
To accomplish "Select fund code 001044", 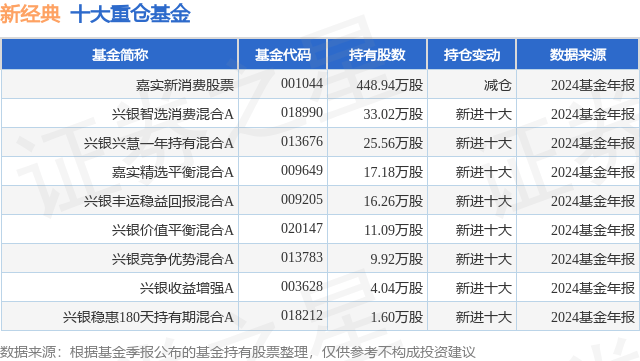I will pyautogui.click(x=302, y=83).
